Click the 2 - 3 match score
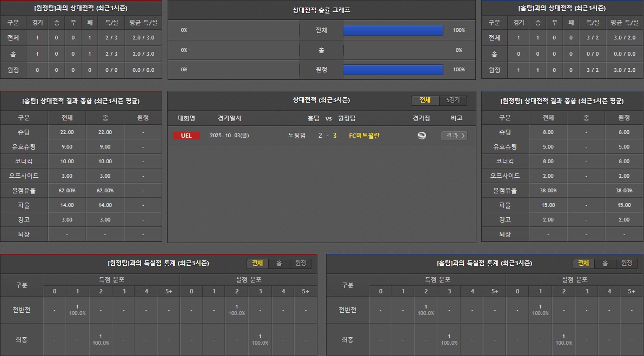This screenshot has width=644, height=356. pos(328,136)
